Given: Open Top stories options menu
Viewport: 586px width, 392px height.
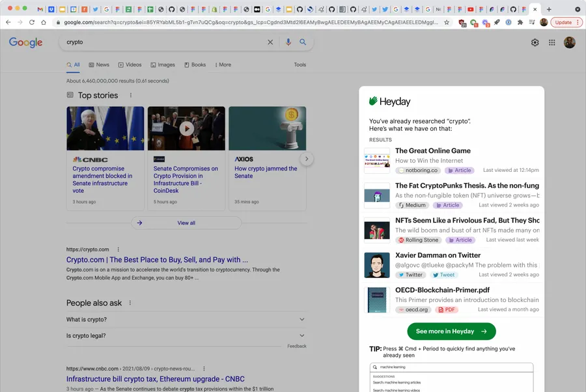Looking at the screenshot, I should [x=130, y=95].
